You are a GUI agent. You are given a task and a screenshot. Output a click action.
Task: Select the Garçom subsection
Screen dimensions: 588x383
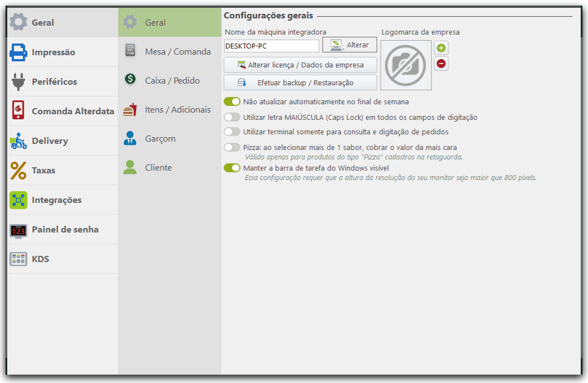(x=170, y=139)
